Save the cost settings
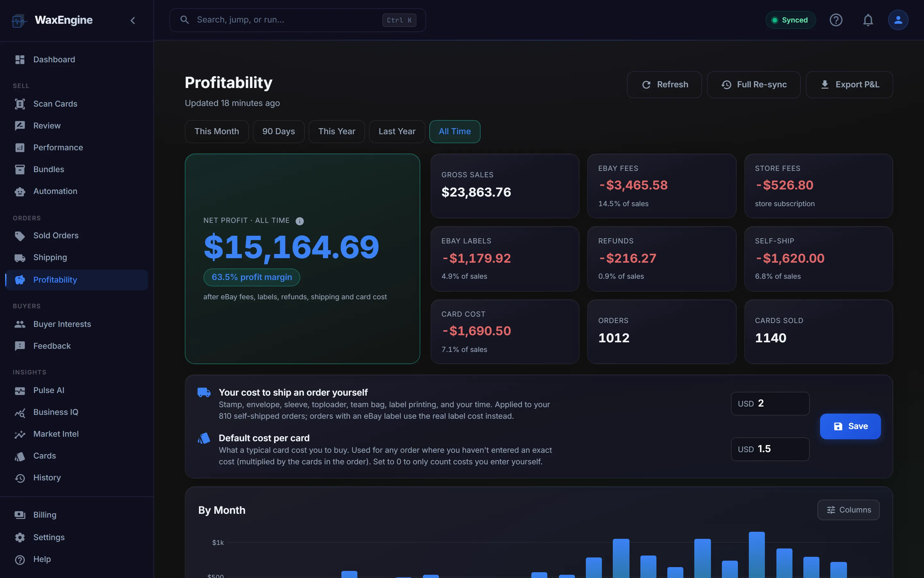Screen dimensions: 924x578 [850, 426]
